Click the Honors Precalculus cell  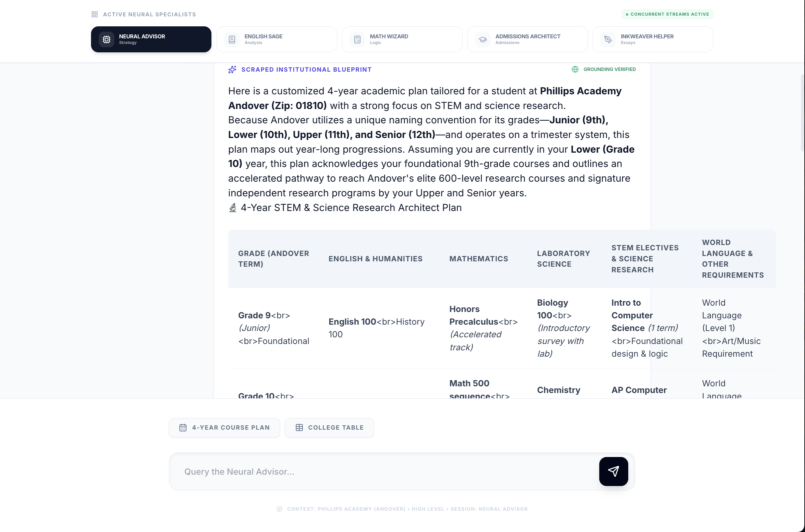[x=484, y=328]
